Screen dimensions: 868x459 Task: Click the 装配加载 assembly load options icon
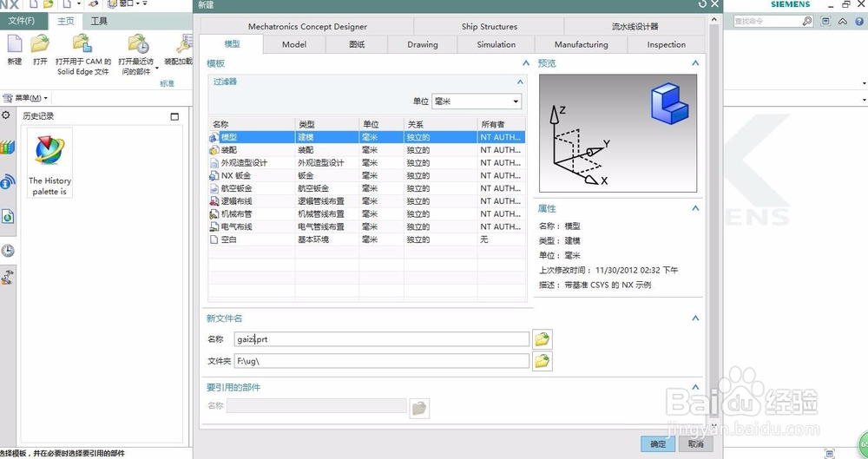click(183, 43)
